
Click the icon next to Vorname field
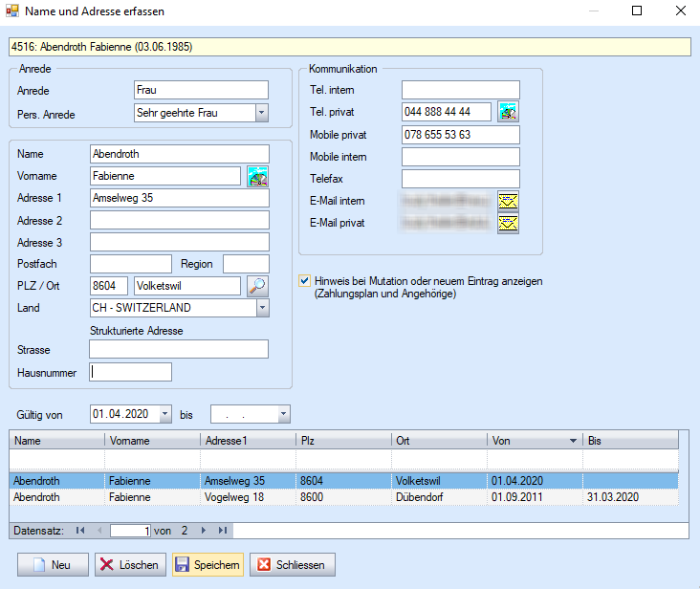pos(257,176)
